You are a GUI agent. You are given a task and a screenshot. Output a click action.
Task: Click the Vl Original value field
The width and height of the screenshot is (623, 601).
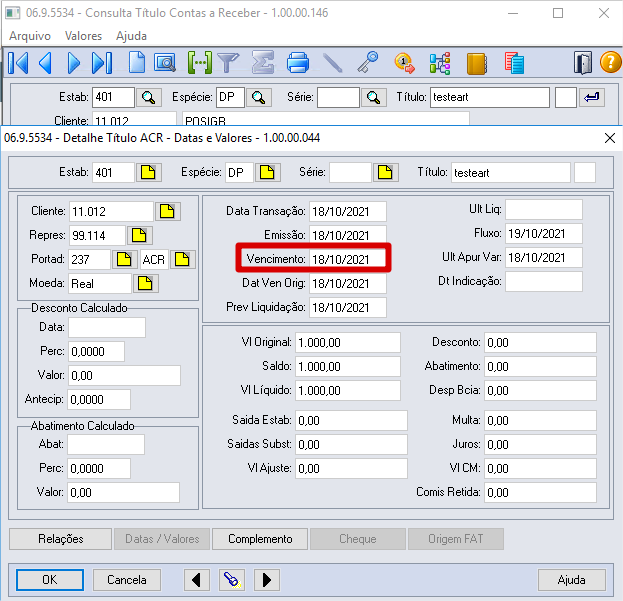click(x=348, y=342)
